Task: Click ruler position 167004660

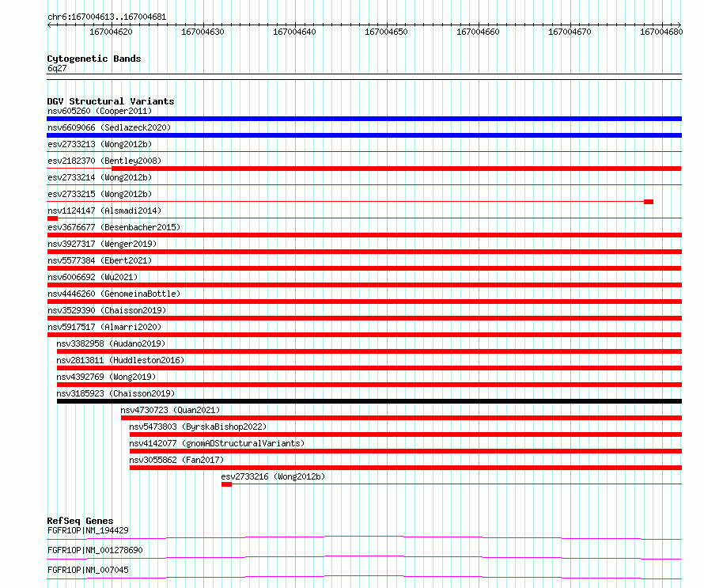Action: pos(478,32)
